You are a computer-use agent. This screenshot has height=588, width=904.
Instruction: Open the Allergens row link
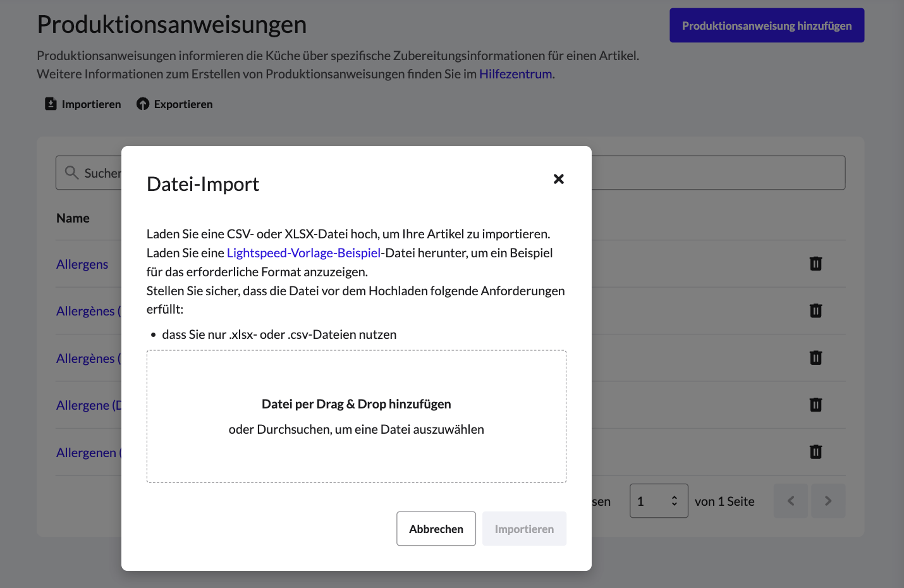[x=82, y=264]
